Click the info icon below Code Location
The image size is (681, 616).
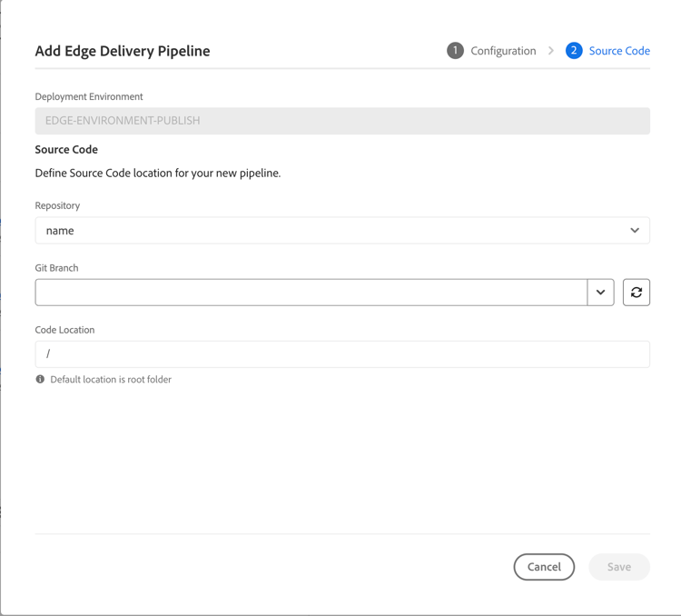coord(40,380)
